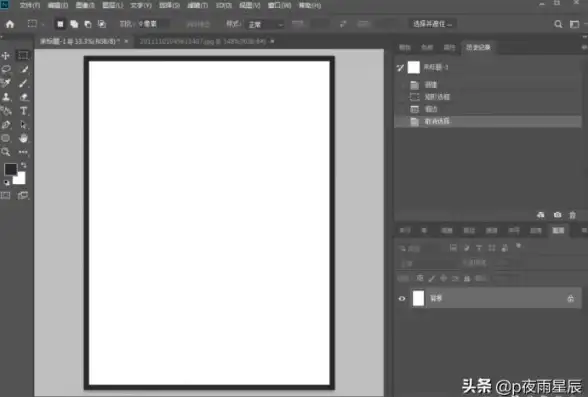The image size is (588, 397).
Task: Choose Subtract from selection mode button
Action: click(x=88, y=24)
